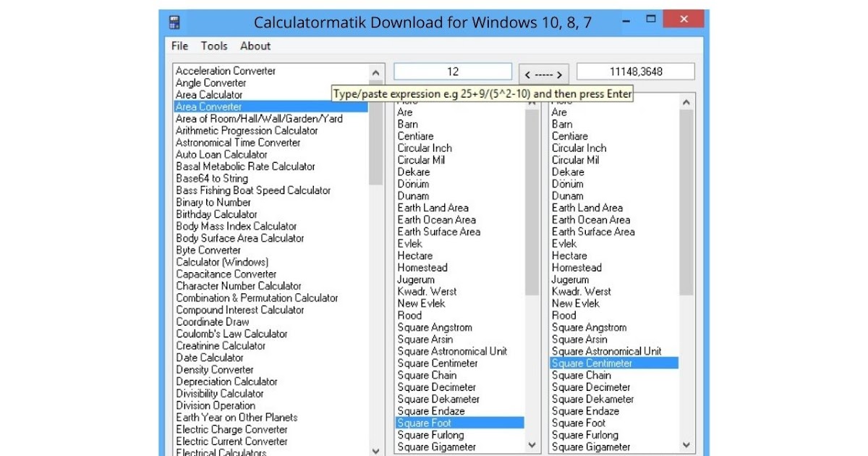
Task: Select Combination & Permutation Calculator
Action: (x=257, y=297)
